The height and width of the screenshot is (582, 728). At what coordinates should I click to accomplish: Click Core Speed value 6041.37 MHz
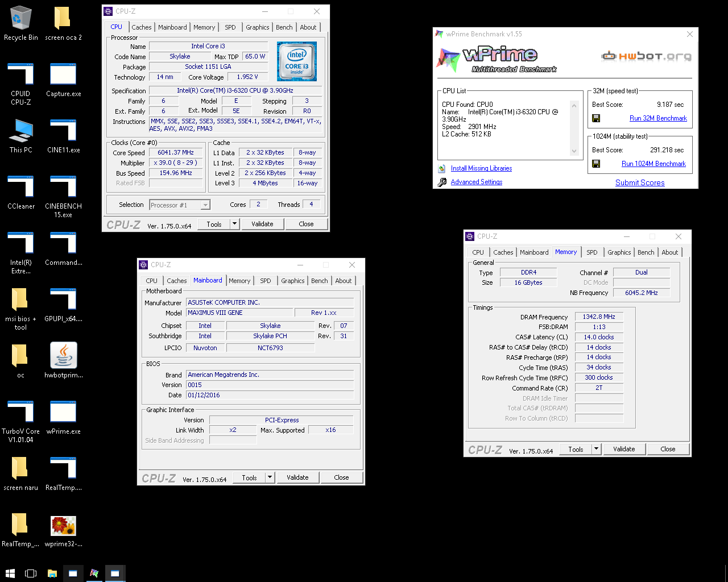[x=176, y=153]
